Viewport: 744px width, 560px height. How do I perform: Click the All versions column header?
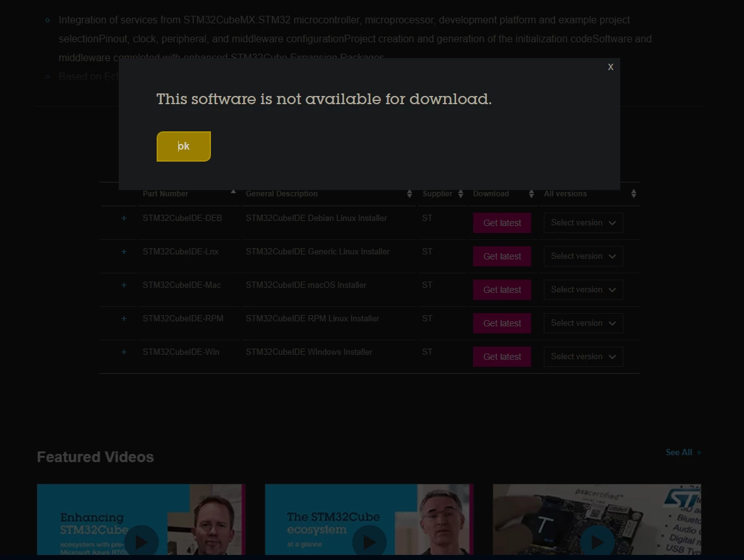(565, 194)
